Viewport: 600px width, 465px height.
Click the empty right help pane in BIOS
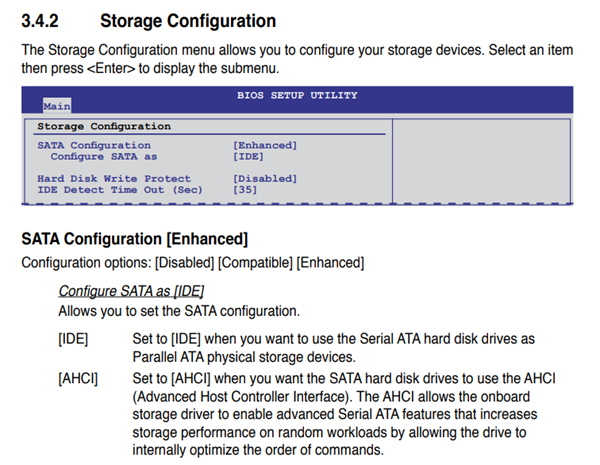tap(482, 160)
